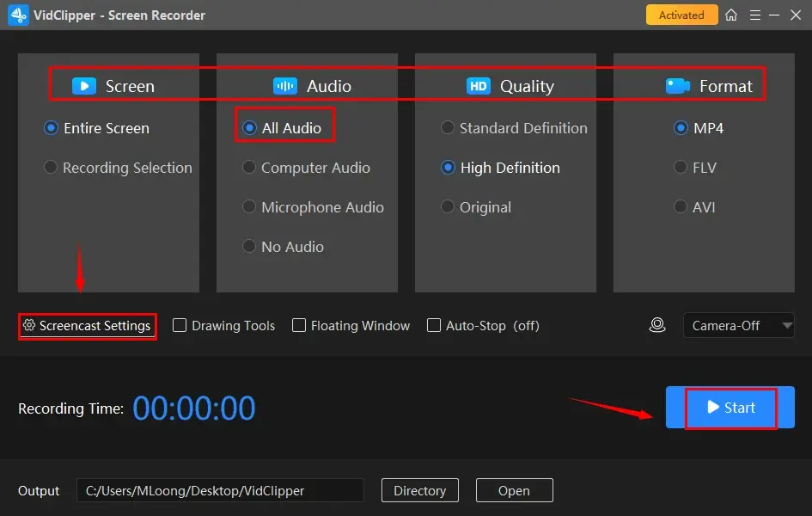This screenshot has height=516, width=812.
Task: Click the Audio waveform icon
Action: pyautogui.click(x=284, y=86)
